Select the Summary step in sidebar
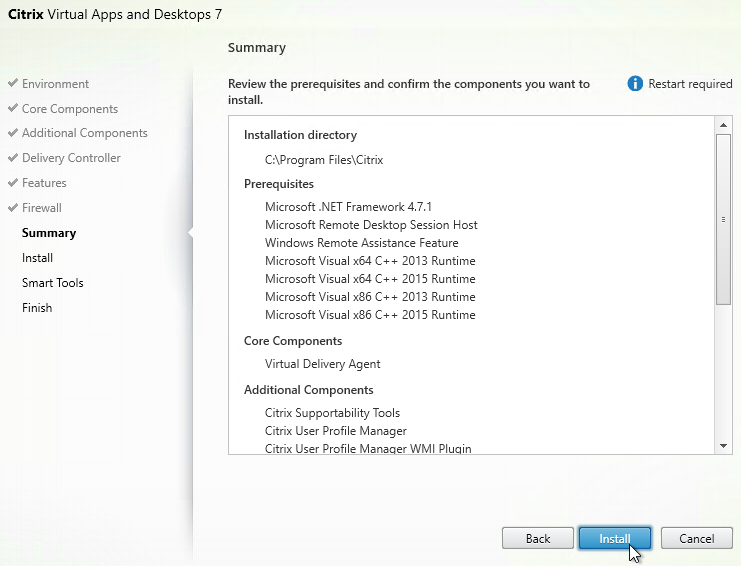The image size is (741, 566). click(49, 233)
